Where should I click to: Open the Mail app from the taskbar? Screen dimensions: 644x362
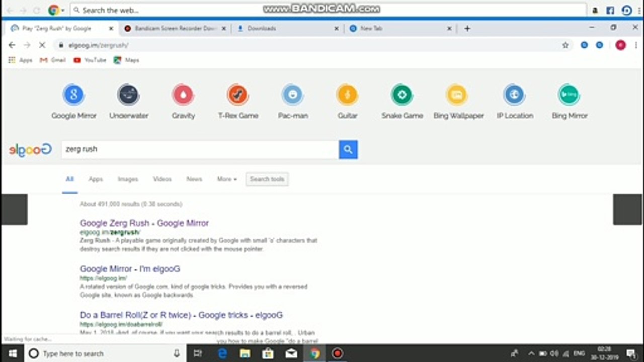[x=291, y=353]
